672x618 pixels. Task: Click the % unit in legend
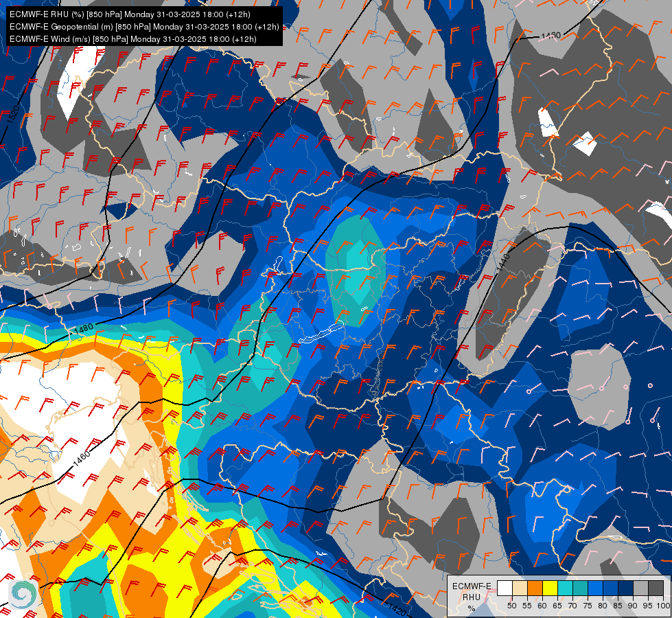click(472, 608)
